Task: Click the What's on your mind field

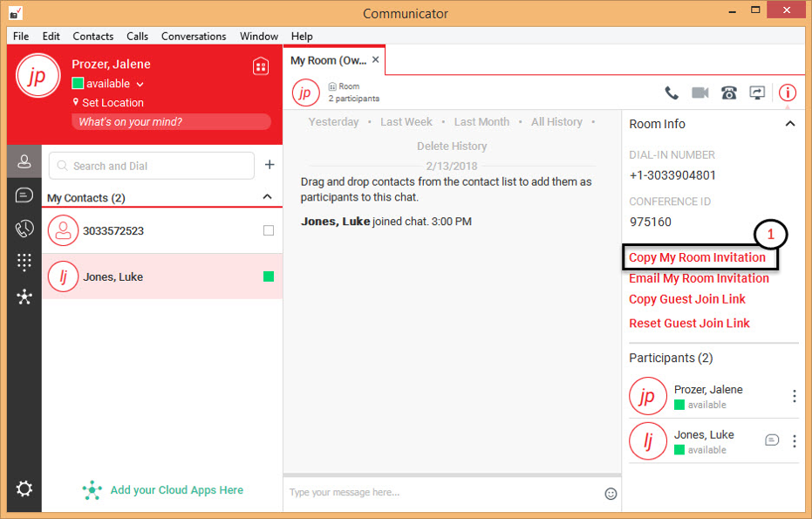Action: [171, 122]
